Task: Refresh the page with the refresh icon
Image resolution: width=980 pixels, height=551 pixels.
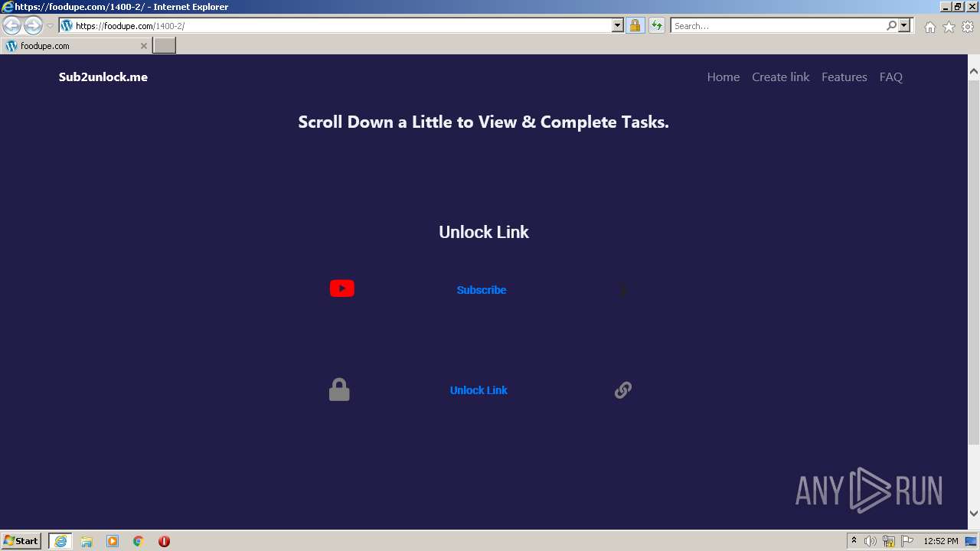Action: pyautogui.click(x=656, y=25)
